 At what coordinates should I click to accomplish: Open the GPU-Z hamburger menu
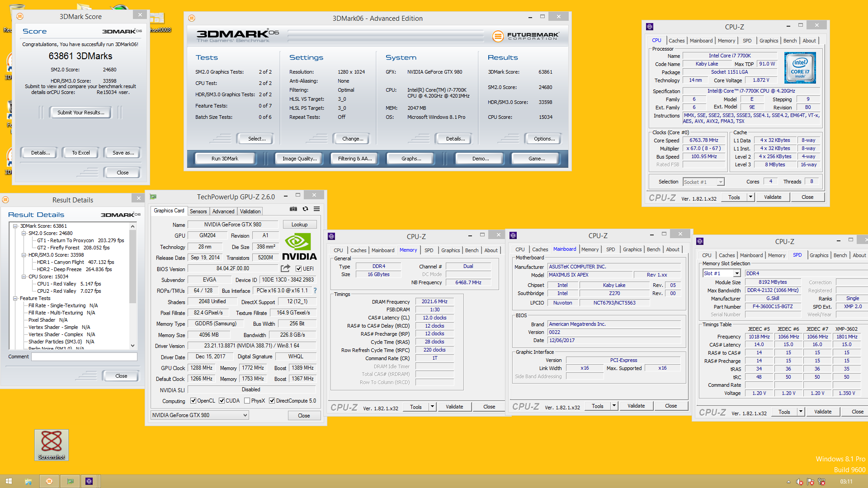(317, 209)
